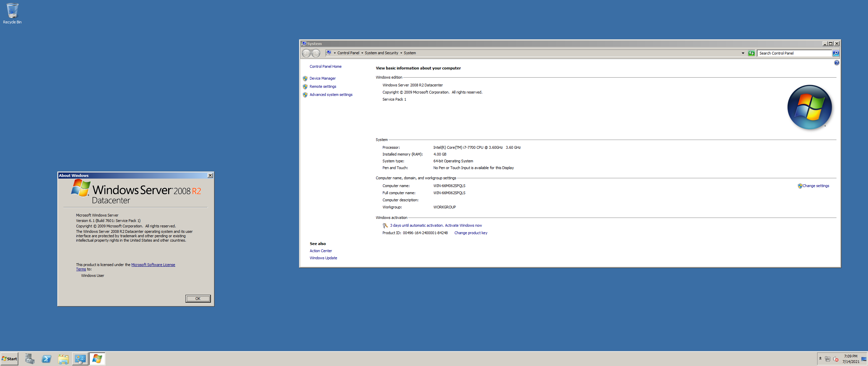
Task: Click the Windows Server 2008 R2 Datacenter edition text
Action: (413, 85)
